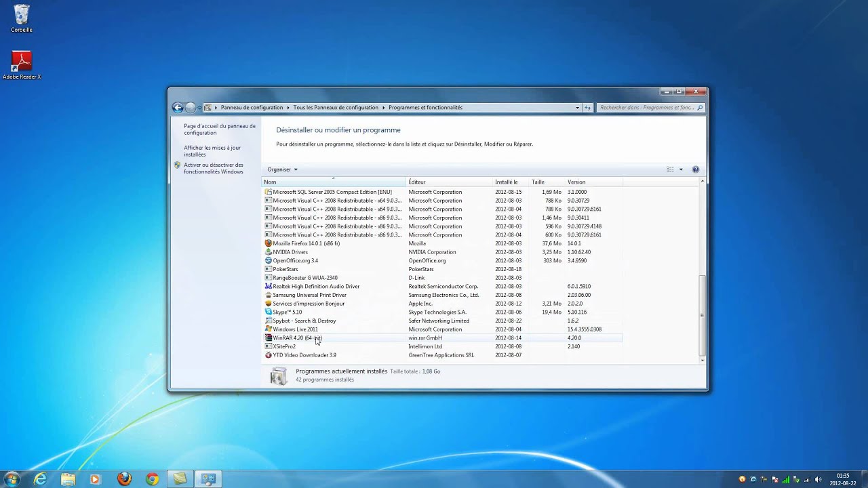
Task: Sort by the Taille column header
Action: (x=547, y=182)
